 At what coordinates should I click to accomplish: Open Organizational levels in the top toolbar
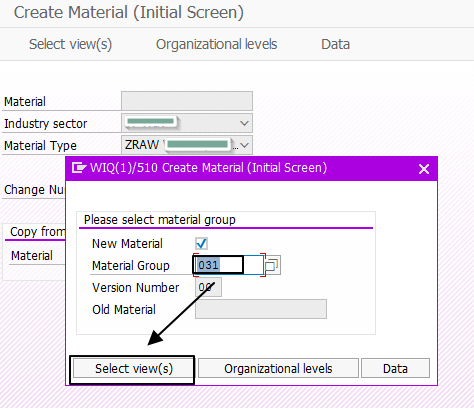pyautogui.click(x=216, y=44)
